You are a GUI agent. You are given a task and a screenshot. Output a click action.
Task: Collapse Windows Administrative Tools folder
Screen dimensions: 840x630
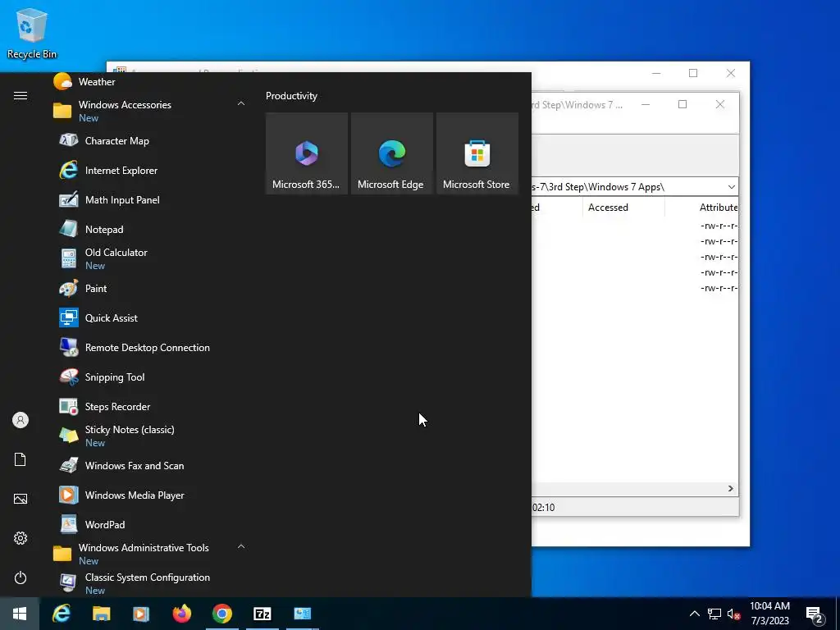[x=241, y=546]
